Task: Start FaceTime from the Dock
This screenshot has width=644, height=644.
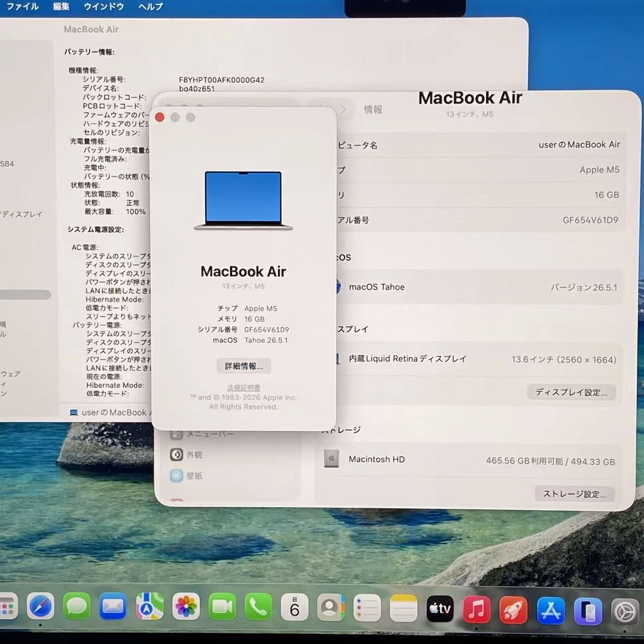Action: (x=222, y=607)
